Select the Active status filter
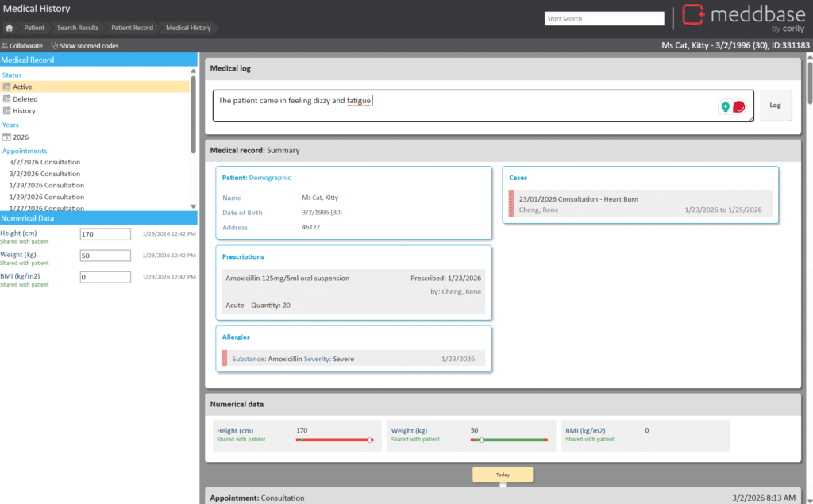This screenshot has width=813, height=504. pos(95,87)
